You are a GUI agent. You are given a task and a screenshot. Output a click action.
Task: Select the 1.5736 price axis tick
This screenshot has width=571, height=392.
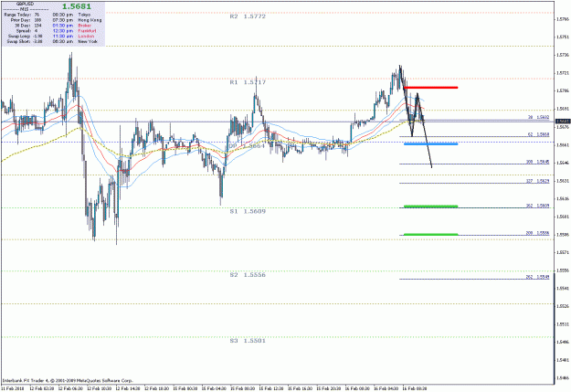[x=564, y=55]
